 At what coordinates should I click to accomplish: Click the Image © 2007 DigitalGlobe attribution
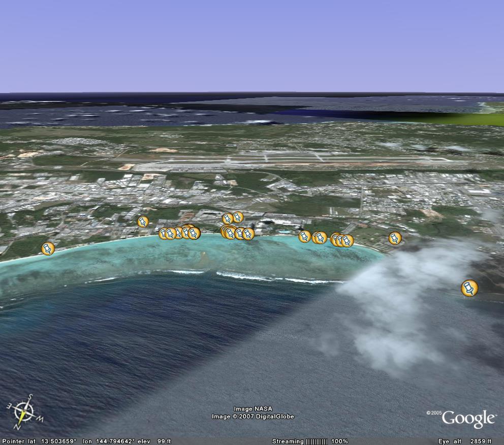(x=253, y=417)
